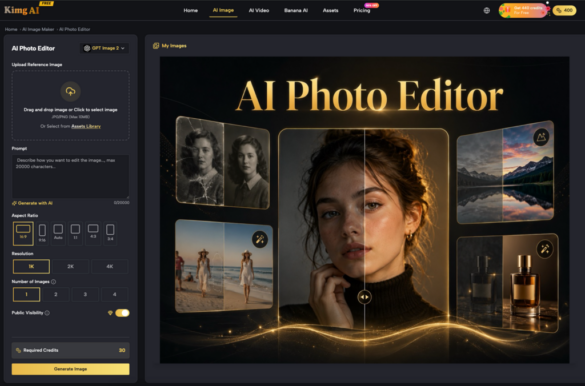Click the before/after comparison slider handle
585x386 pixels.
[364, 297]
